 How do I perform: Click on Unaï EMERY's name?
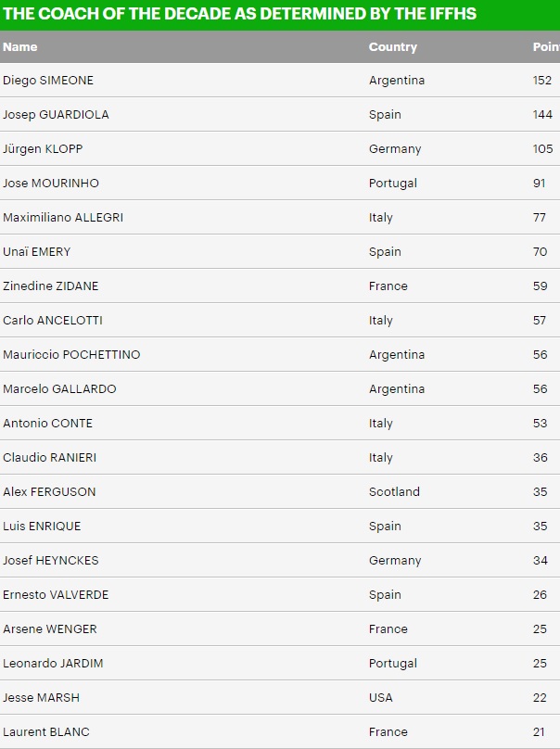coord(37,252)
